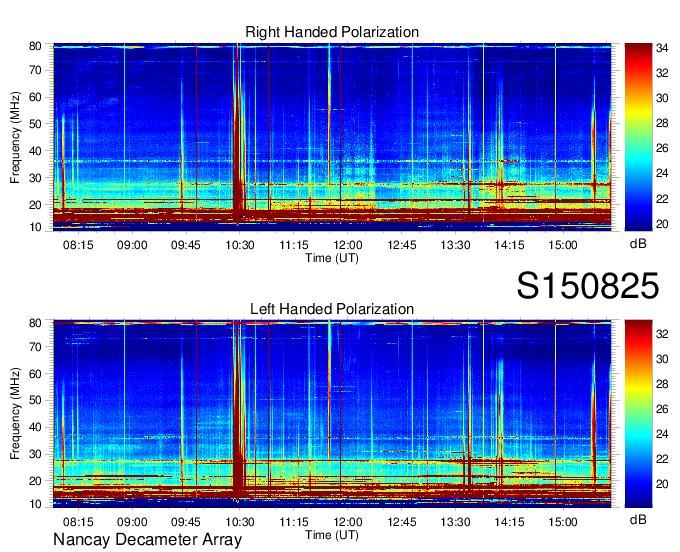
Task: Click the "09:45" time tick under the Left Handed plot
Action: pos(186,522)
